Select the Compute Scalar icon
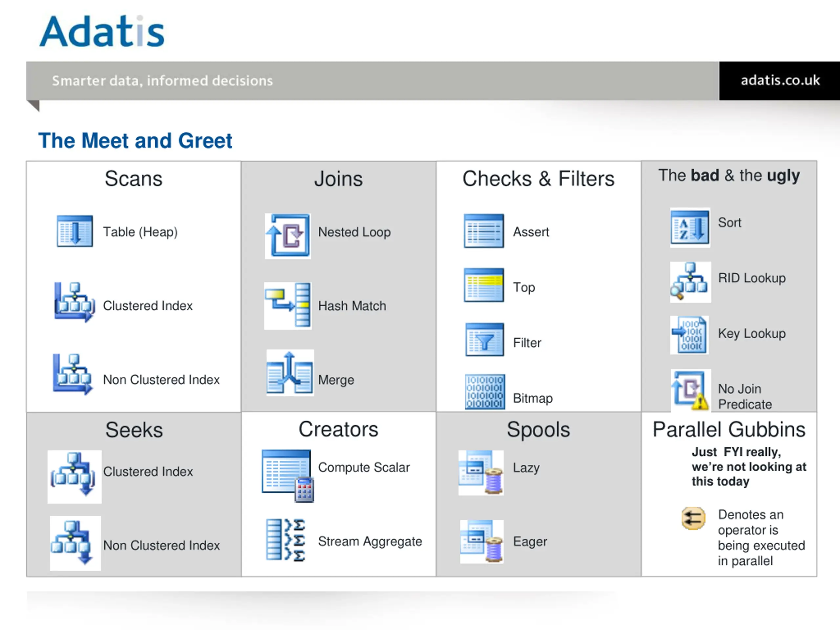Viewport: 840px width, 630px height. (288, 476)
